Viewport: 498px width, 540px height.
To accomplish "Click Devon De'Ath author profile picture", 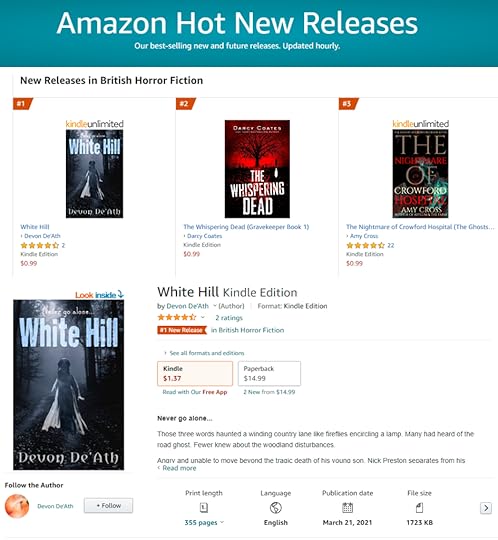I will pos(17,506).
